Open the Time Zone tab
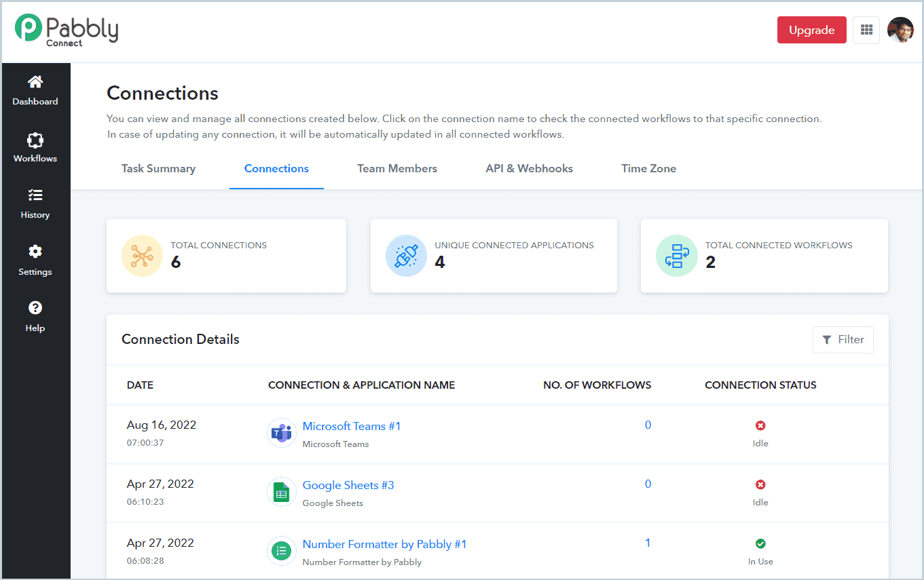Image resolution: width=924 pixels, height=580 pixels. point(649,168)
